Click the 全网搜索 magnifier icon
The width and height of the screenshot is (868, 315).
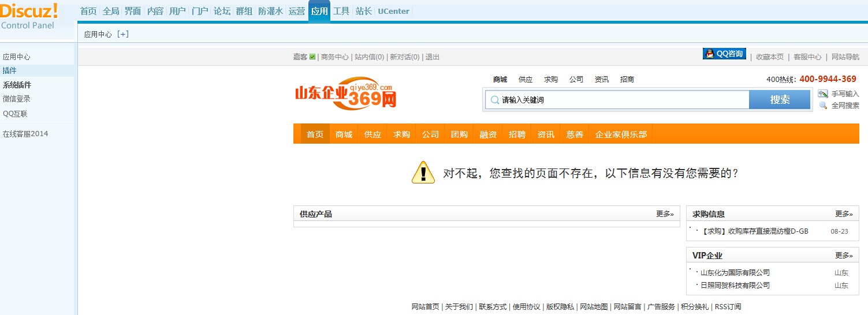click(823, 105)
